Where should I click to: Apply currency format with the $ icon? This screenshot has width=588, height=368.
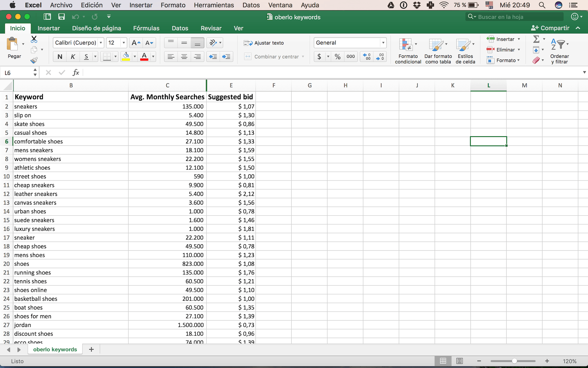[x=319, y=56]
